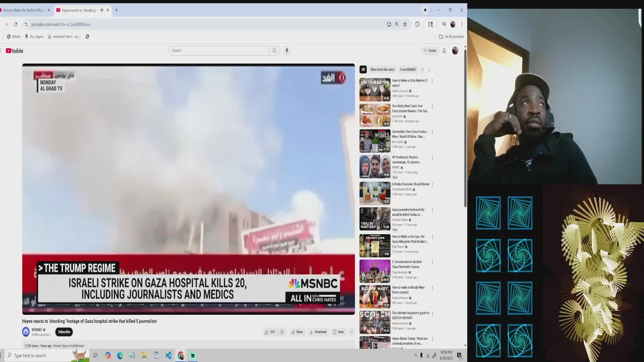This screenshot has height=362, width=644.
Task: Switch to Chrome on the taskbar
Action: (x=181, y=355)
